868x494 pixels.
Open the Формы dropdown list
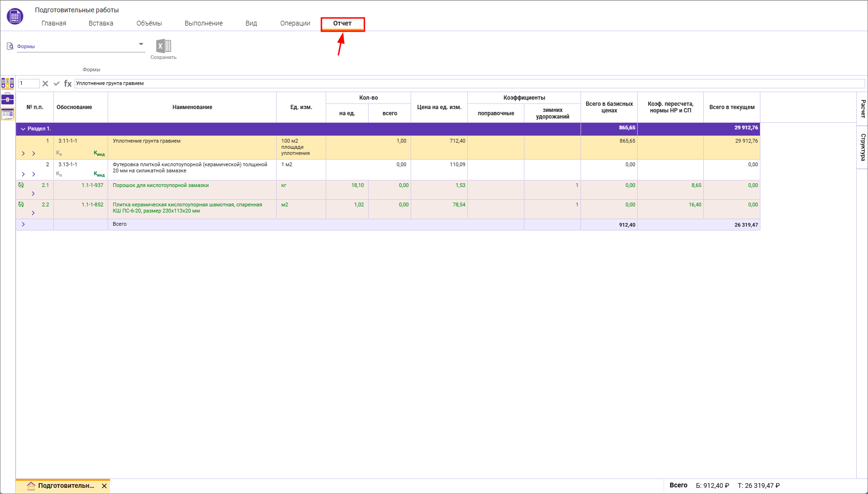141,44
